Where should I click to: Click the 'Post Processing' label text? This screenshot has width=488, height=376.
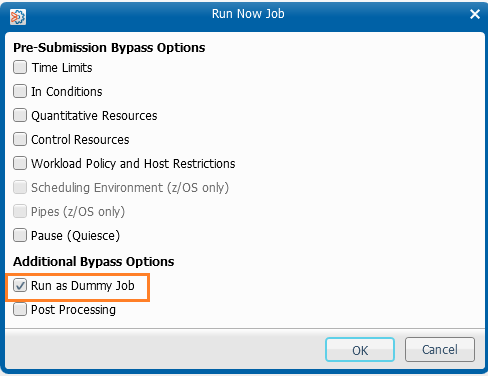click(73, 310)
